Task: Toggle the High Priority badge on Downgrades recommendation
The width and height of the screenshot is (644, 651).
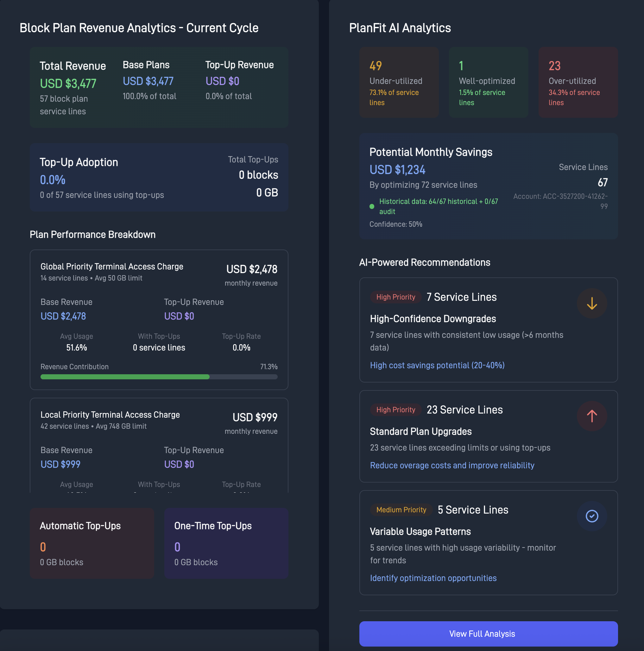Action: 396,297
